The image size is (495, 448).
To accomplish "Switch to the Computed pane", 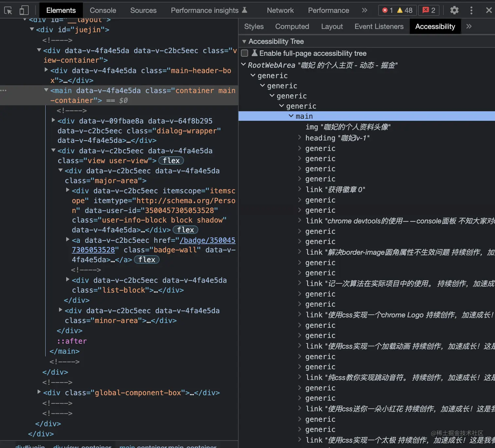I will pyautogui.click(x=292, y=27).
